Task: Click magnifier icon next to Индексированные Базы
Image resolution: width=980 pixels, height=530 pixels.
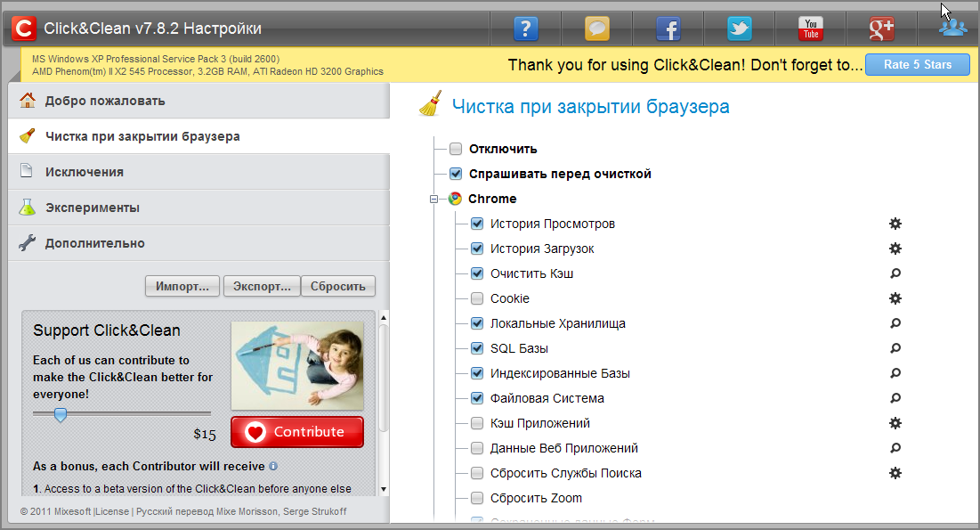Action: (895, 373)
